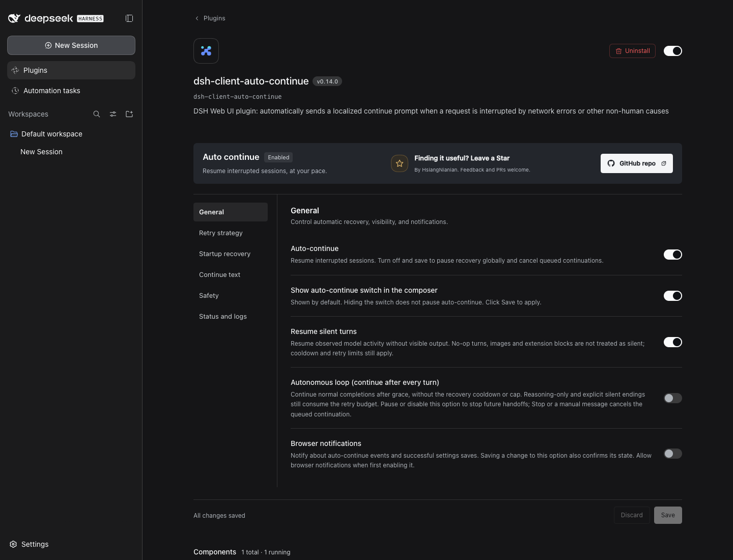This screenshot has height=560, width=733.
Task: Click the star icon beside Leave a Star
Action: (400, 163)
